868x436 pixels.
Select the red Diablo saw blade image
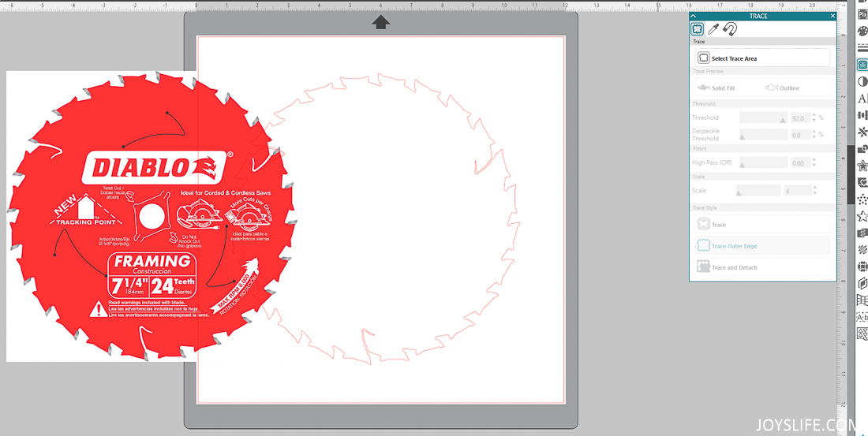coord(151,216)
